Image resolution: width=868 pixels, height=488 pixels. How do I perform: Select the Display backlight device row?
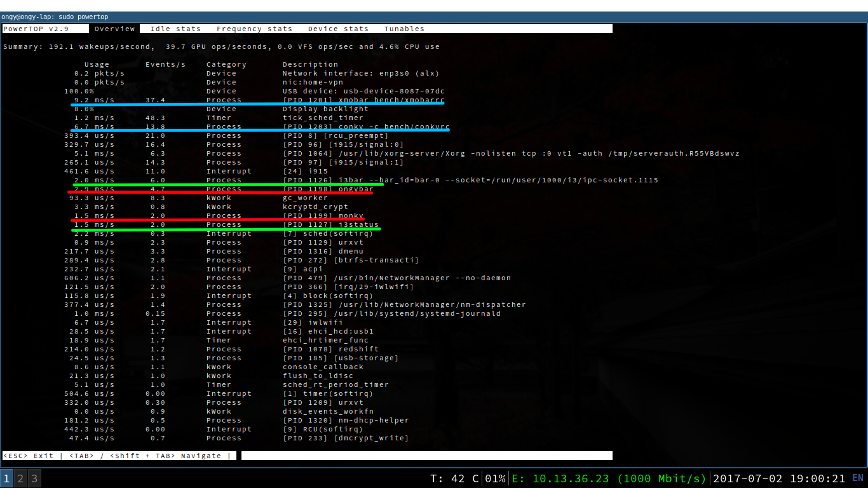tap(216, 109)
